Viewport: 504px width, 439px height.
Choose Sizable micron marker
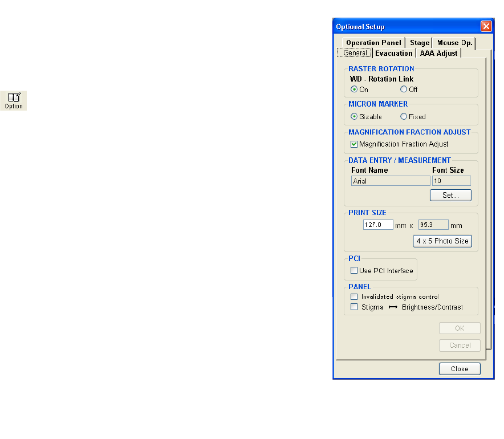[x=354, y=117]
